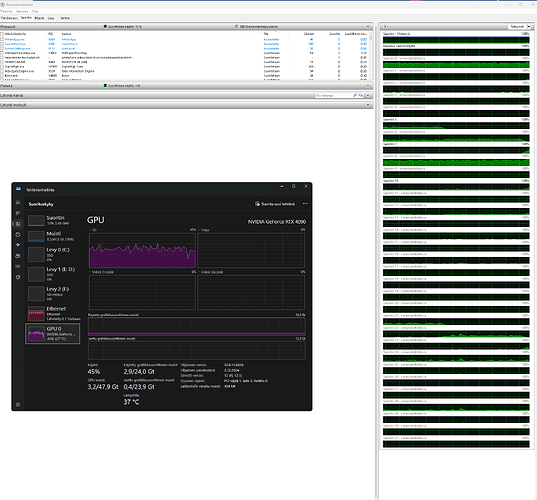Click the handle search input field
Image resolution: width=537 pixels, height=500 pixels.
tap(333, 95)
